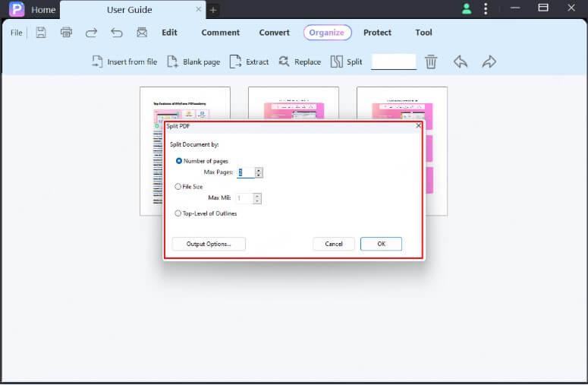The width and height of the screenshot is (588, 385).
Task: Rotate pages left icon
Action: [x=460, y=62]
